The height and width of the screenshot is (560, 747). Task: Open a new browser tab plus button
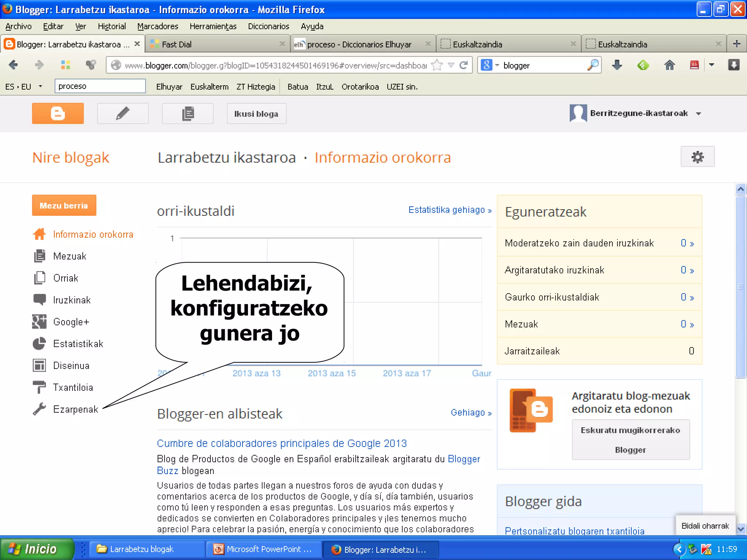click(736, 44)
